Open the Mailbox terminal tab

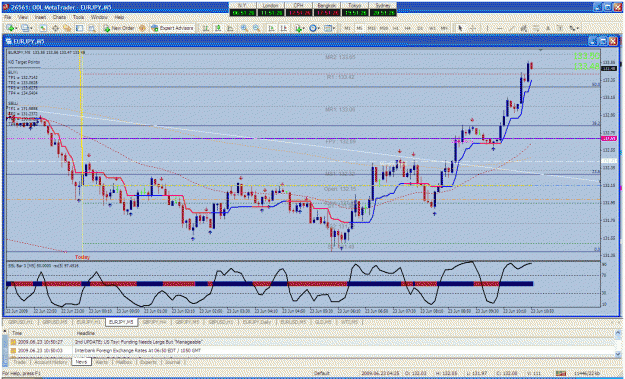tap(124, 362)
